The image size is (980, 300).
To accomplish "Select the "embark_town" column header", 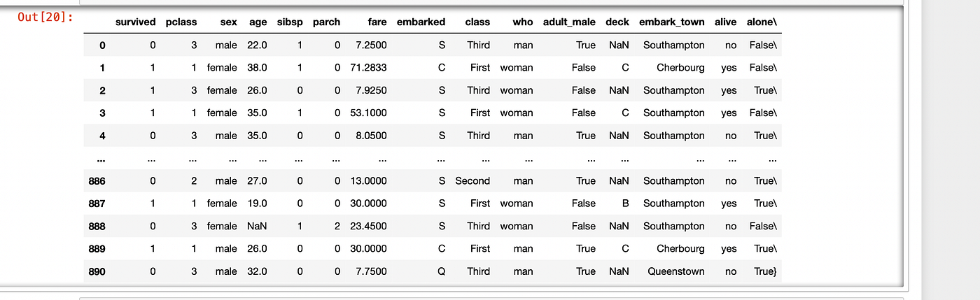I will pyautogui.click(x=671, y=22).
